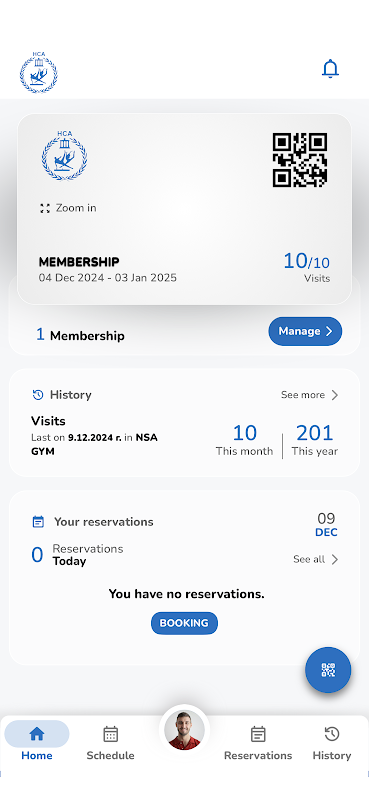This screenshot has width=369, height=800.
Task: Tap the 10/10 Visits counter
Action: point(306,268)
